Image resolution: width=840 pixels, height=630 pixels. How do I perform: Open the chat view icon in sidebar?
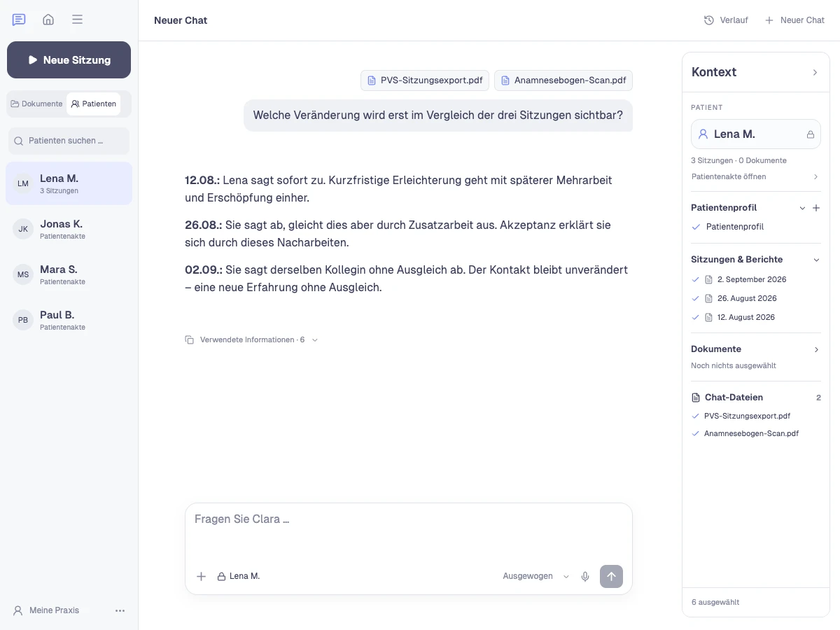click(19, 20)
